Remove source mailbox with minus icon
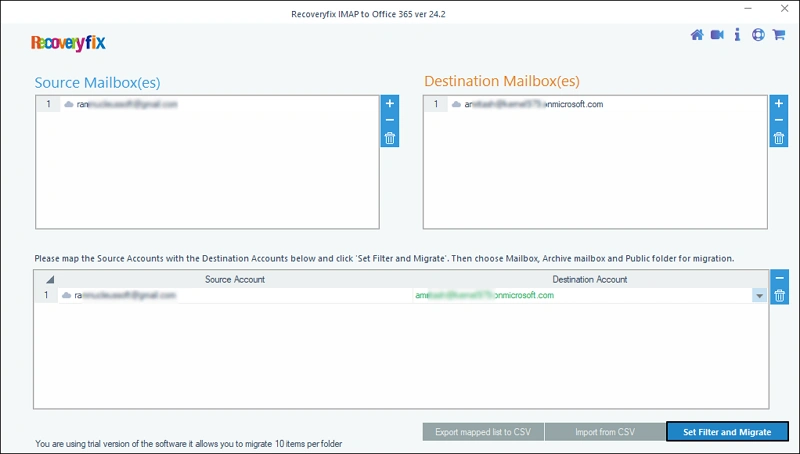This screenshot has height=454, width=800. 390,120
